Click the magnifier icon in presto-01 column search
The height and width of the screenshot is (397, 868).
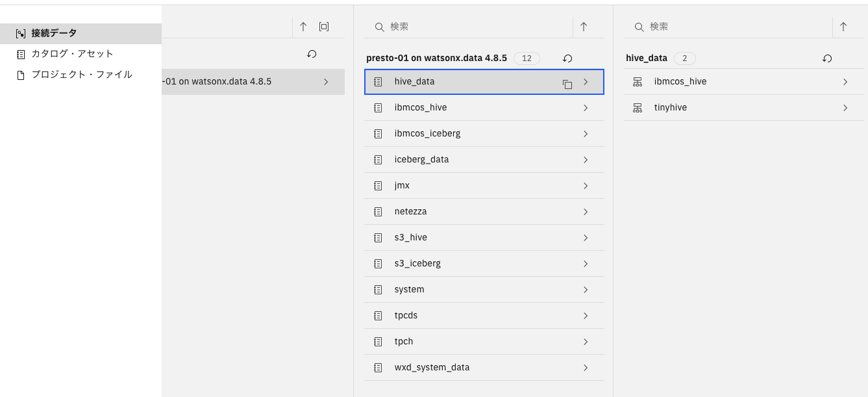pos(380,27)
